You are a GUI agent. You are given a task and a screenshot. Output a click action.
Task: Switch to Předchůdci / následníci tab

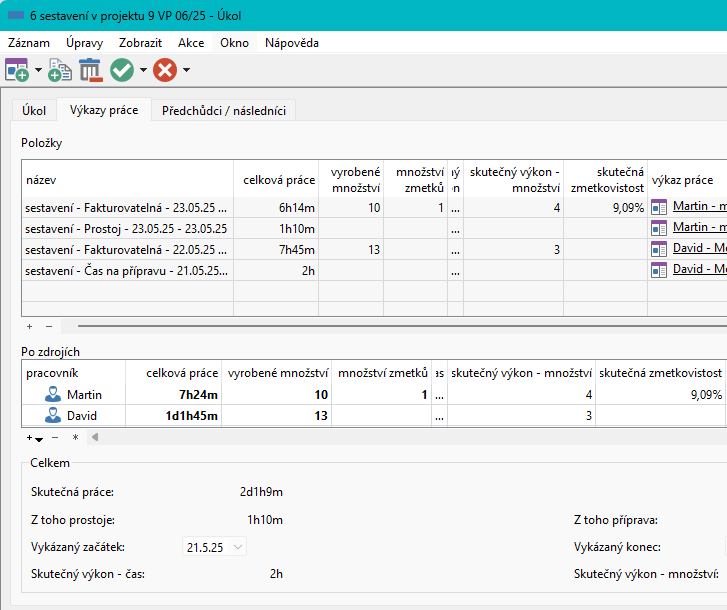pos(223,111)
